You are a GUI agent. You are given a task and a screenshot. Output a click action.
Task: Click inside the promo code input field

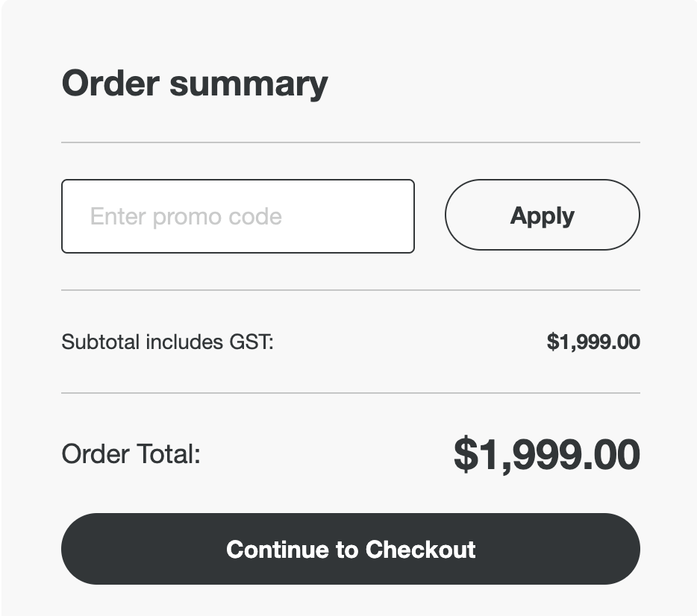click(x=237, y=216)
